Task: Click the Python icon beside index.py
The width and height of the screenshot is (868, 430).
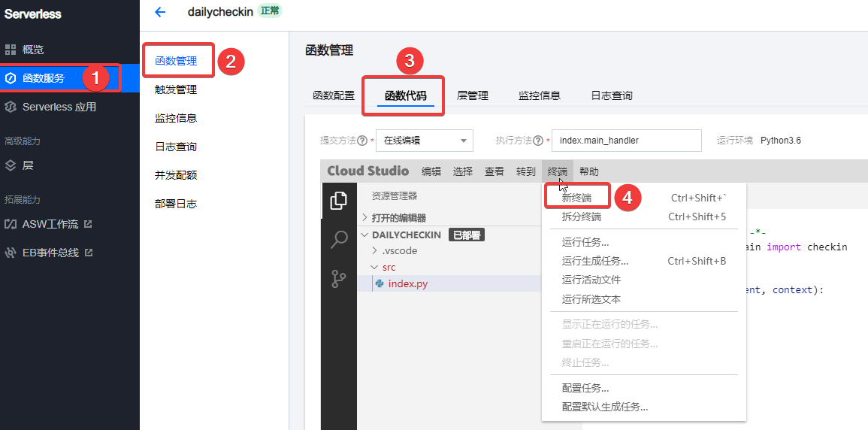Action: (x=380, y=283)
